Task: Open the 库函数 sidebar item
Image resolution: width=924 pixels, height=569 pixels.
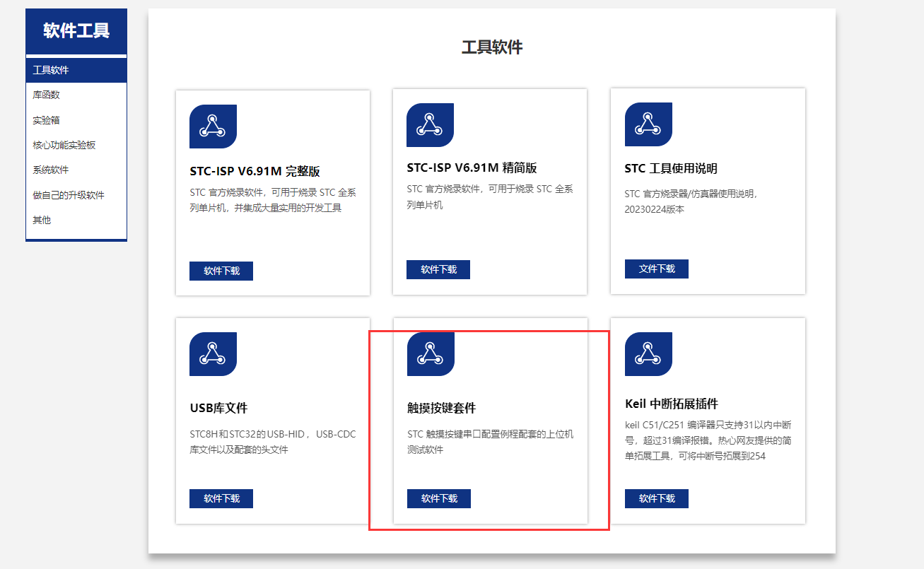Action: tap(76, 95)
